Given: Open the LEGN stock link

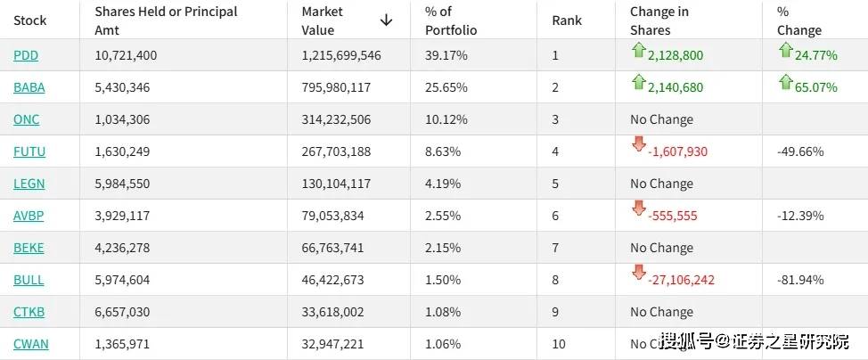Looking at the screenshot, I should (29, 184).
